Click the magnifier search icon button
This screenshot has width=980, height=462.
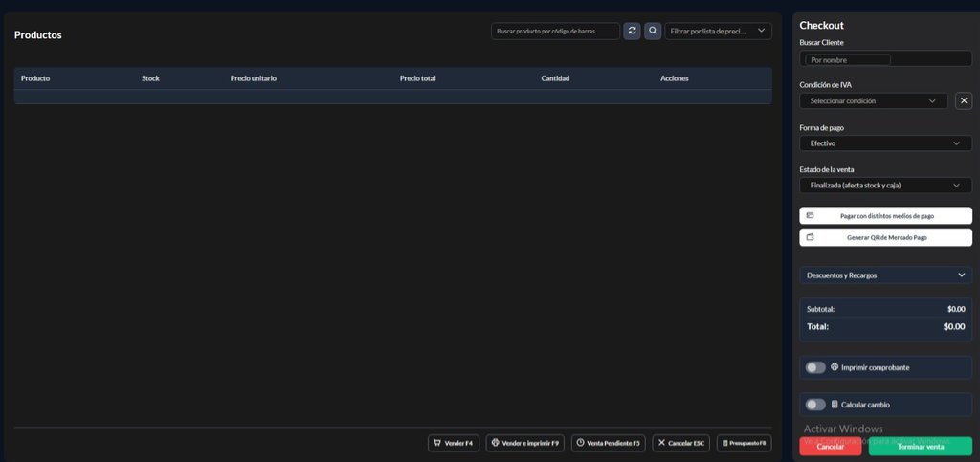pos(653,32)
